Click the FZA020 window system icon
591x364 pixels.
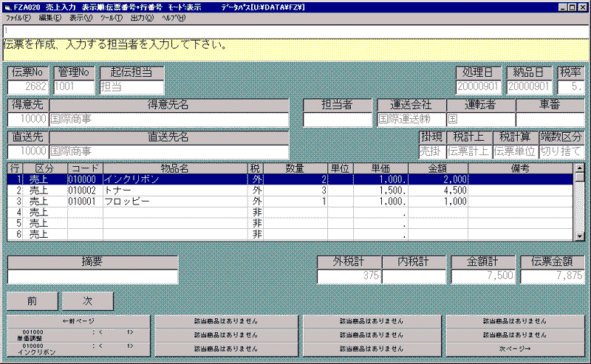[x=7, y=6]
